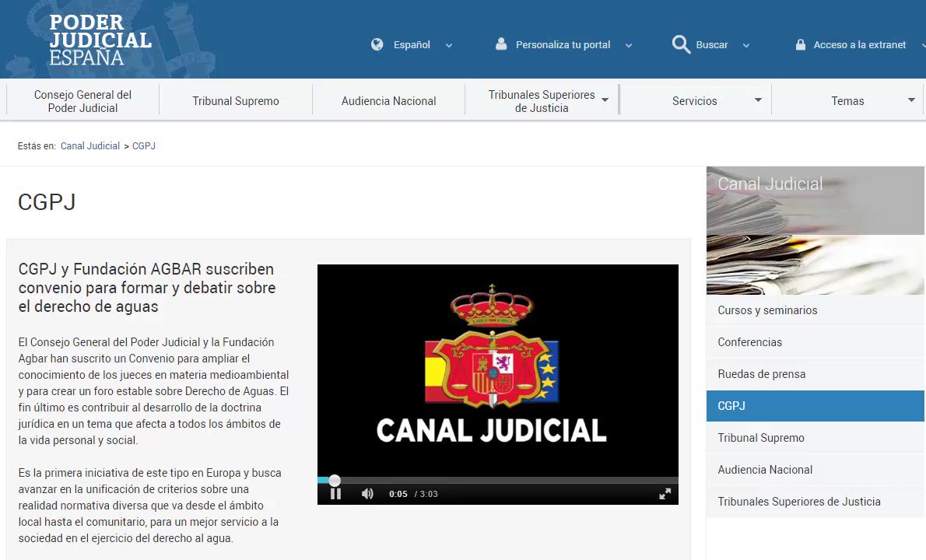Open the Temas dropdown arrow
Image resolution: width=926 pixels, height=560 pixels.
[x=911, y=100]
